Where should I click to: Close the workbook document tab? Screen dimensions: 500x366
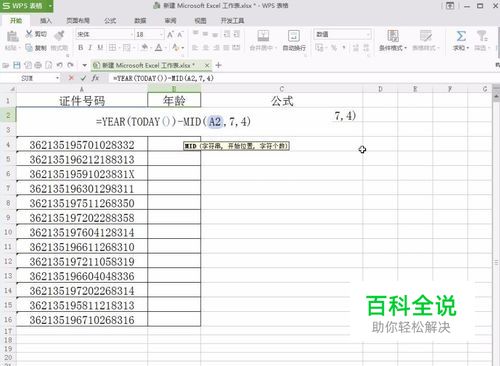pos(207,65)
